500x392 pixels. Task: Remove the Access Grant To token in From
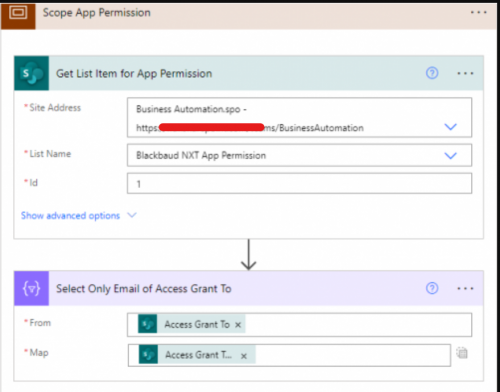point(238,325)
